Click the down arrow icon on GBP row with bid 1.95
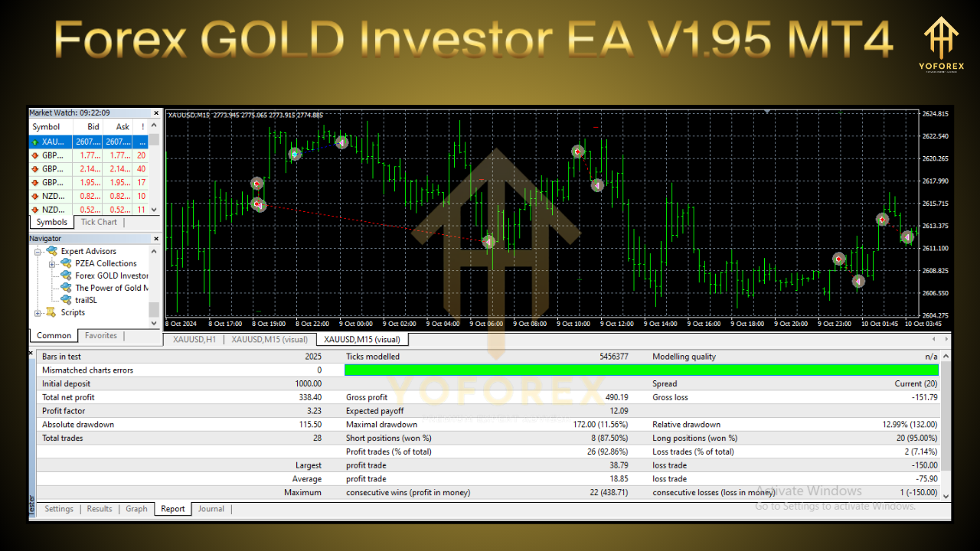980x551 pixels. 34,183
